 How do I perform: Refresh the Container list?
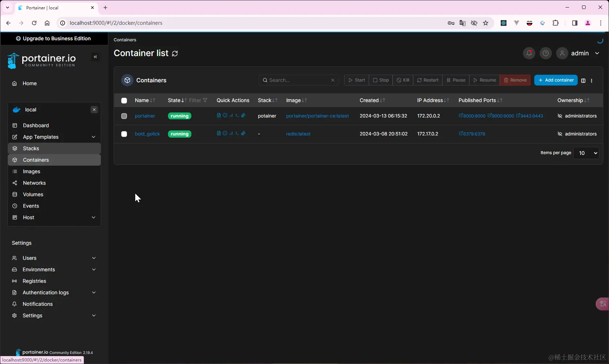click(175, 54)
